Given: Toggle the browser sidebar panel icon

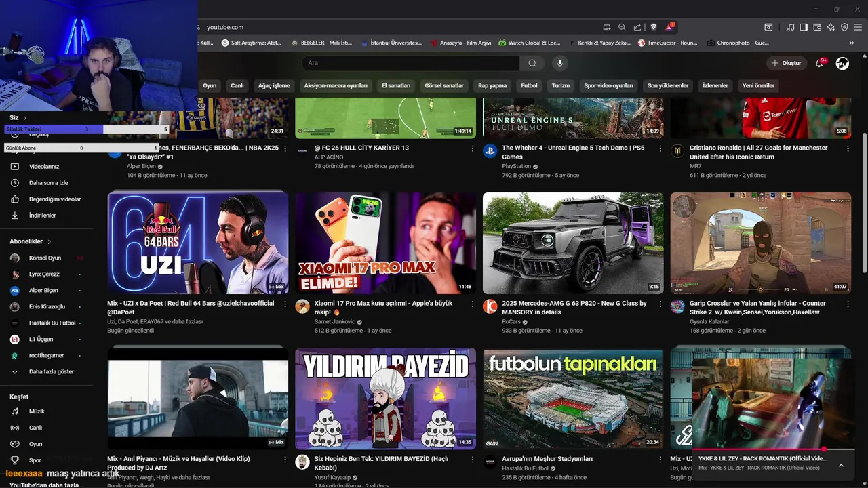Looking at the screenshot, I should (x=804, y=27).
